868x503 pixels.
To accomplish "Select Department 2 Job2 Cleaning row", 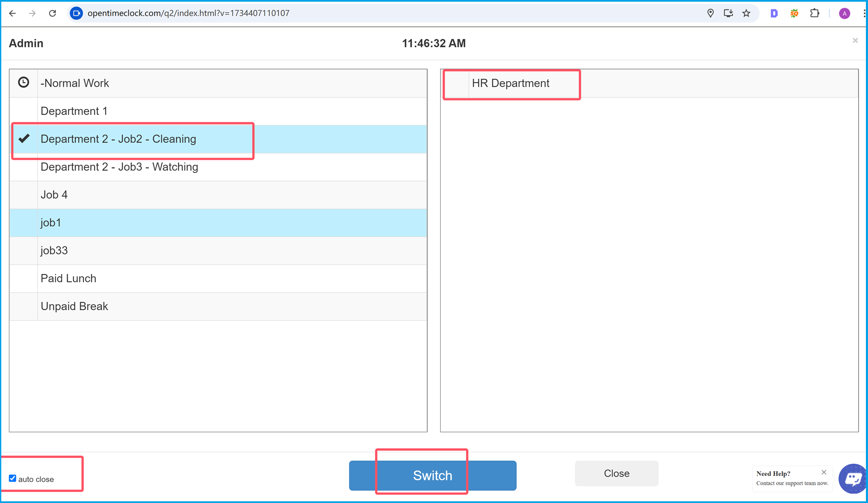I will tap(118, 139).
